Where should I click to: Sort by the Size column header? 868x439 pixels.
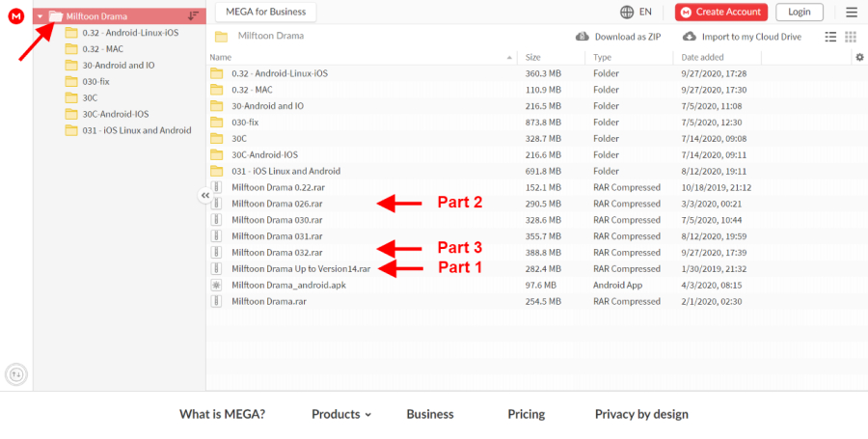pyautogui.click(x=533, y=57)
